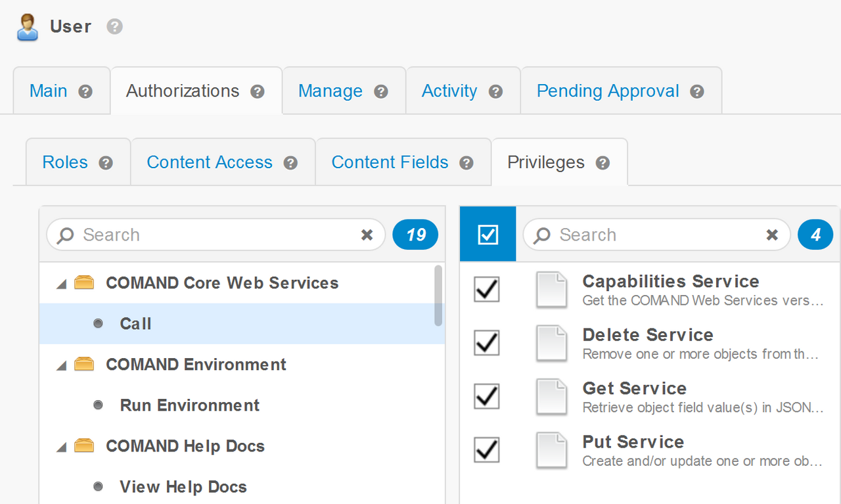
Task: Uncheck the Capabilities Service checkbox
Action: pyautogui.click(x=487, y=289)
